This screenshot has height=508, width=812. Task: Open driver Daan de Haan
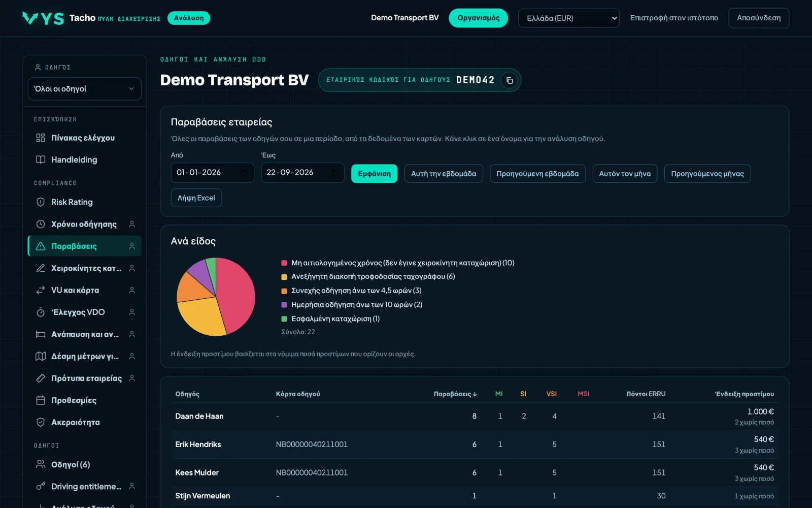point(199,417)
